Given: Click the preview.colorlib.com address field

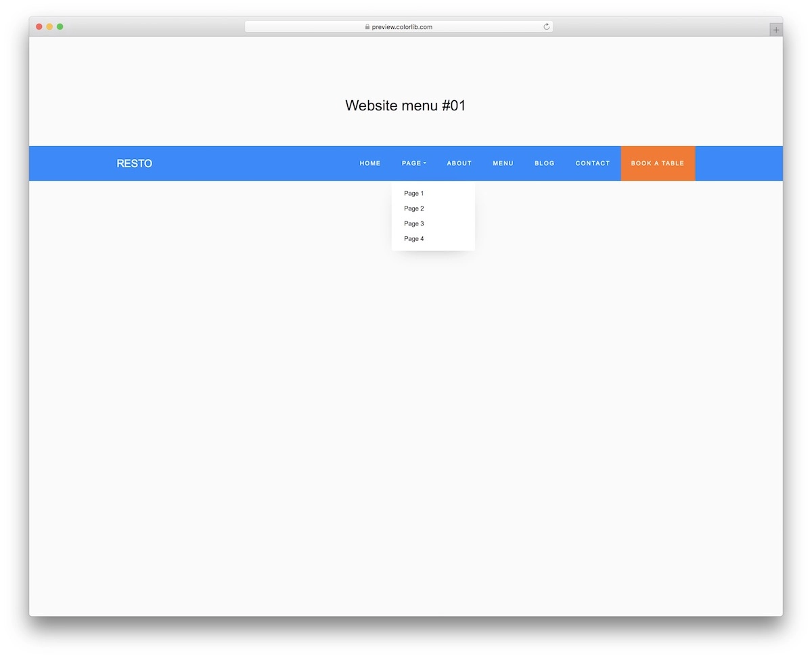Looking at the screenshot, I should click(399, 27).
